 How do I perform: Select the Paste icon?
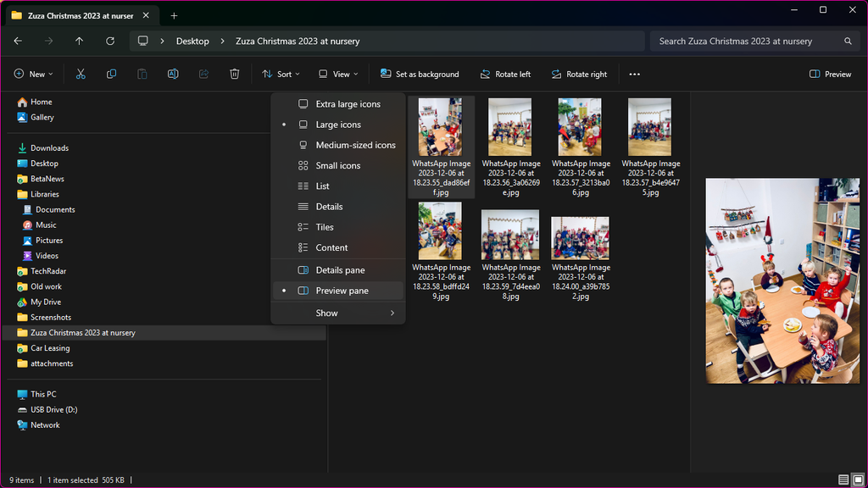coord(142,74)
